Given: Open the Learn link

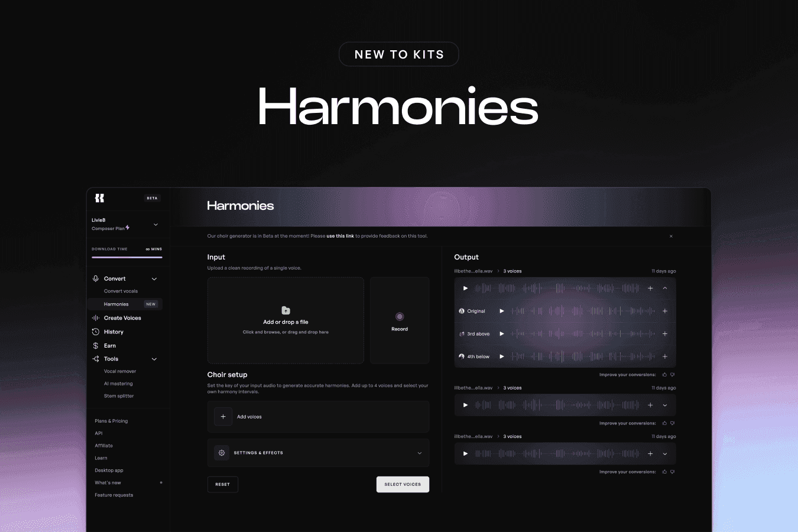Looking at the screenshot, I should tap(101, 458).
